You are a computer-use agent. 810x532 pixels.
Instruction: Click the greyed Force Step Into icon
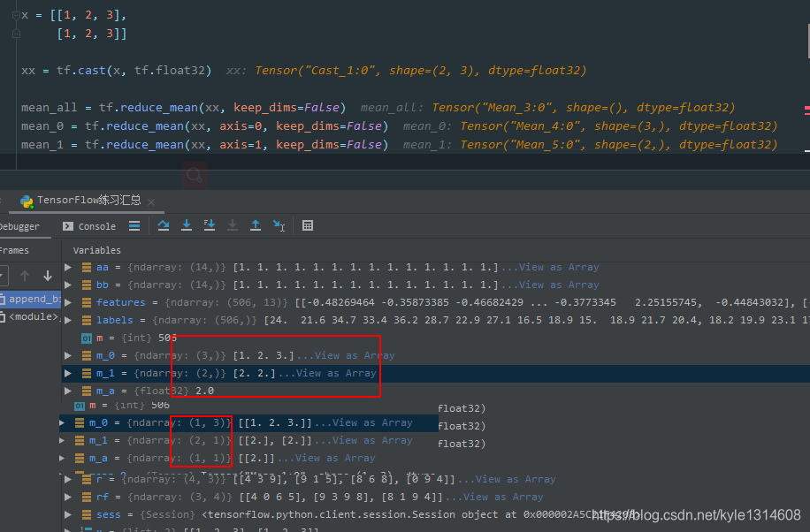click(233, 225)
